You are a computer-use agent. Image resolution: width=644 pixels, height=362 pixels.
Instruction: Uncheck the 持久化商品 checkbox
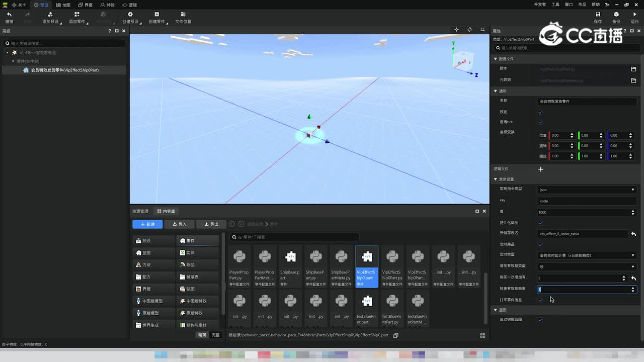540,223
